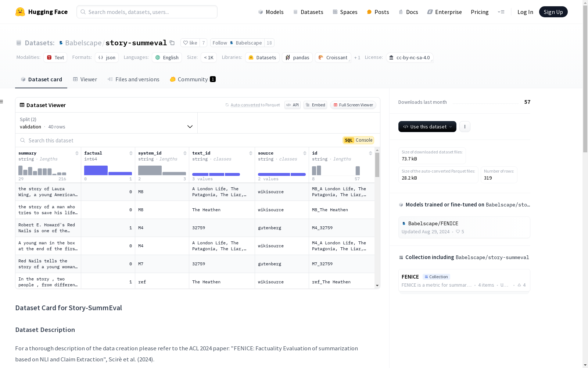
Task: Click the system_id column length histogram
Action: click(x=162, y=170)
